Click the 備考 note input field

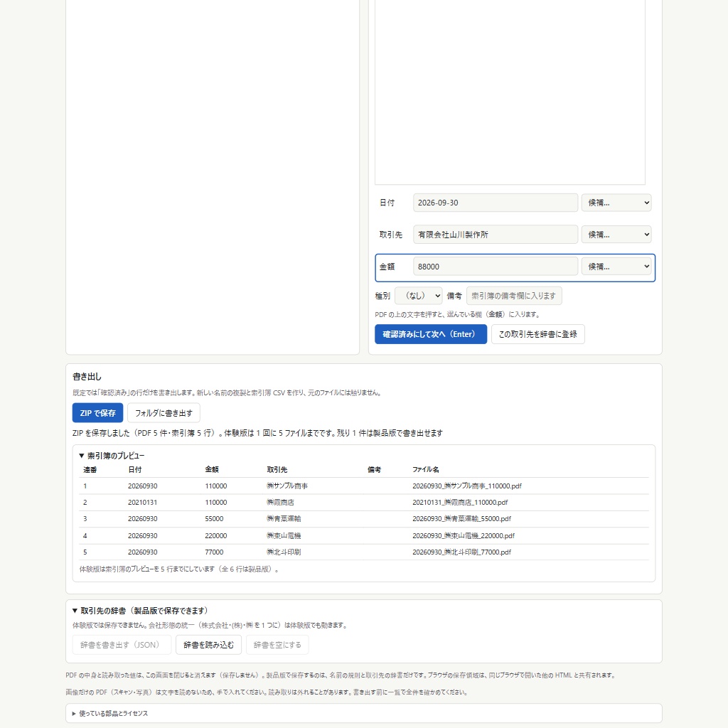click(x=514, y=296)
